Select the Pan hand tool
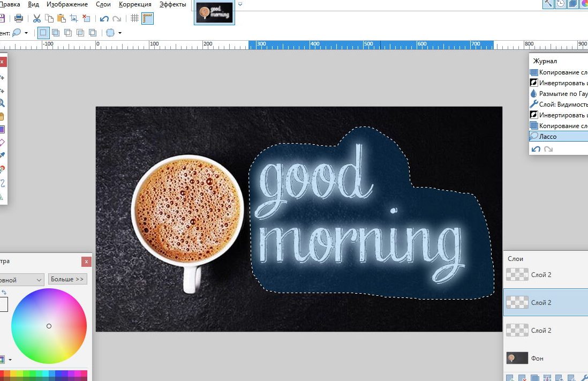The image size is (588, 381). pyautogui.click(x=2, y=116)
